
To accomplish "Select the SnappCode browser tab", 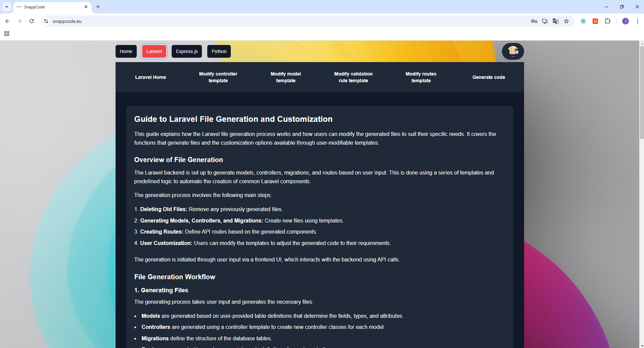I will pos(52,7).
